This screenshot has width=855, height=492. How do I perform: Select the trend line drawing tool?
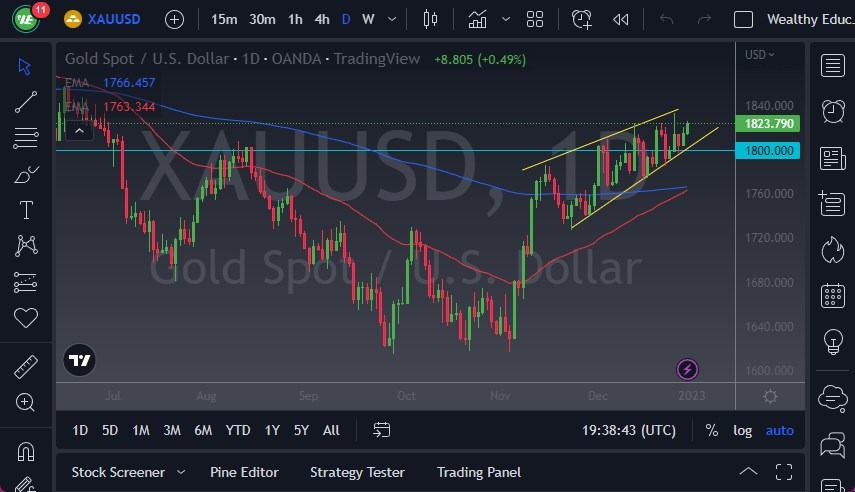pos(26,100)
